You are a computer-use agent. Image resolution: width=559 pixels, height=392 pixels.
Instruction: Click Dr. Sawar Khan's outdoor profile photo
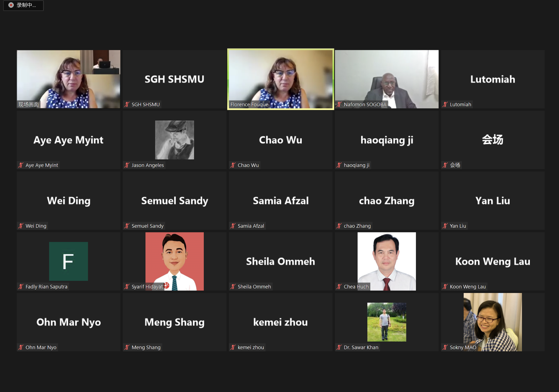tap(387, 322)
